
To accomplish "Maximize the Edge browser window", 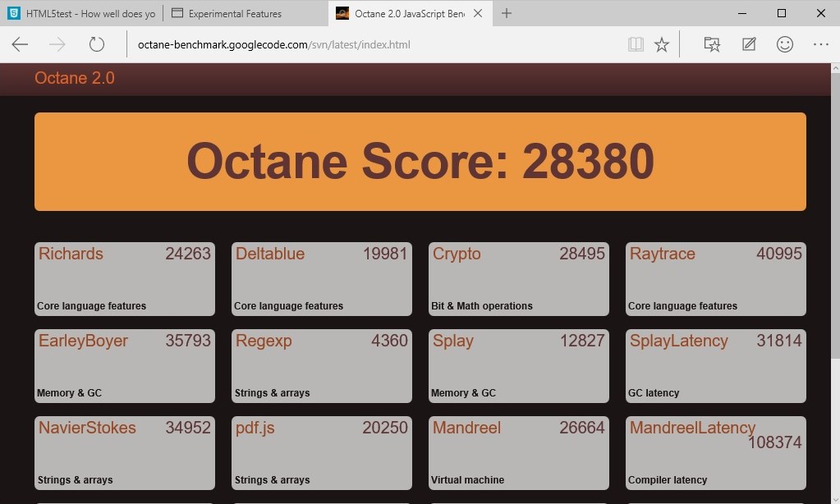I will pyautogui.click(x=782, y=13).
